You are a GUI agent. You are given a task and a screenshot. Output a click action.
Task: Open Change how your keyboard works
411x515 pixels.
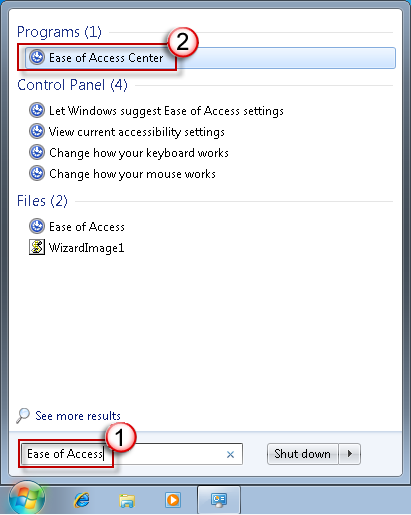(x=139, y=153)
